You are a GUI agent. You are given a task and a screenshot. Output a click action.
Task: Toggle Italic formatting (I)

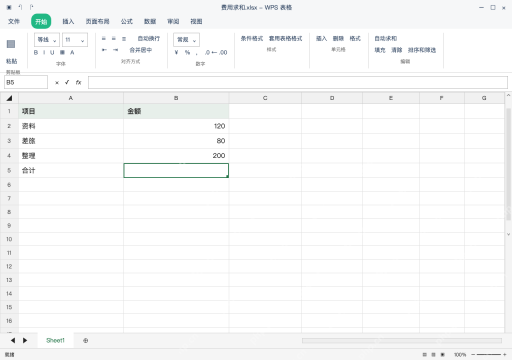coord(44,52)
